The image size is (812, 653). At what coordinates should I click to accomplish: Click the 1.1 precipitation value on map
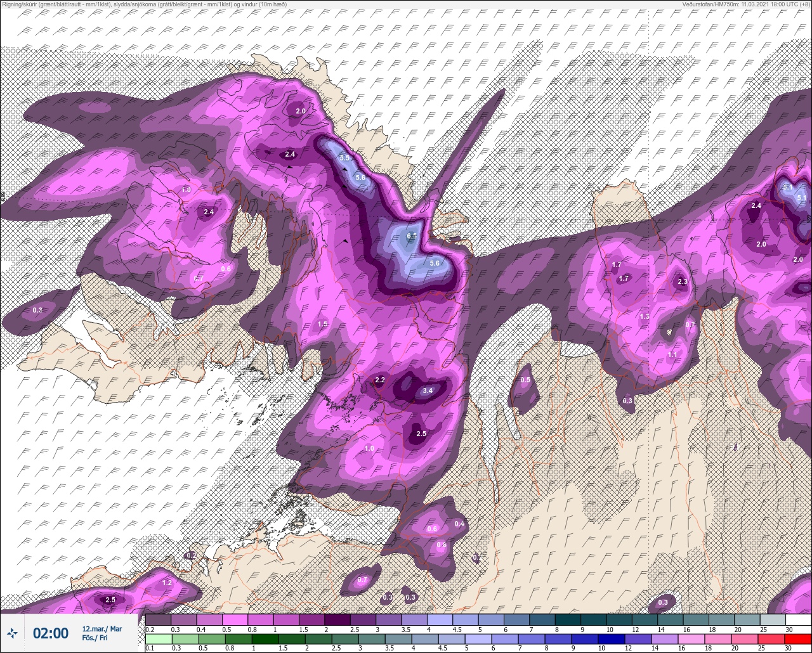pos(673,354)
